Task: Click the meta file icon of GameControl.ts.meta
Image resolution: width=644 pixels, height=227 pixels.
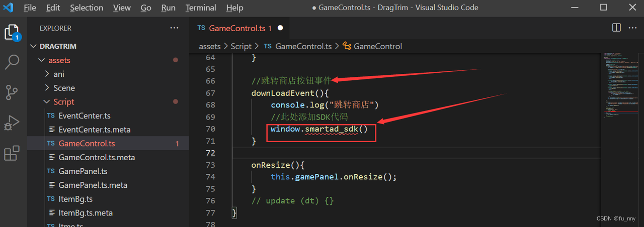Action: [51, 157]
